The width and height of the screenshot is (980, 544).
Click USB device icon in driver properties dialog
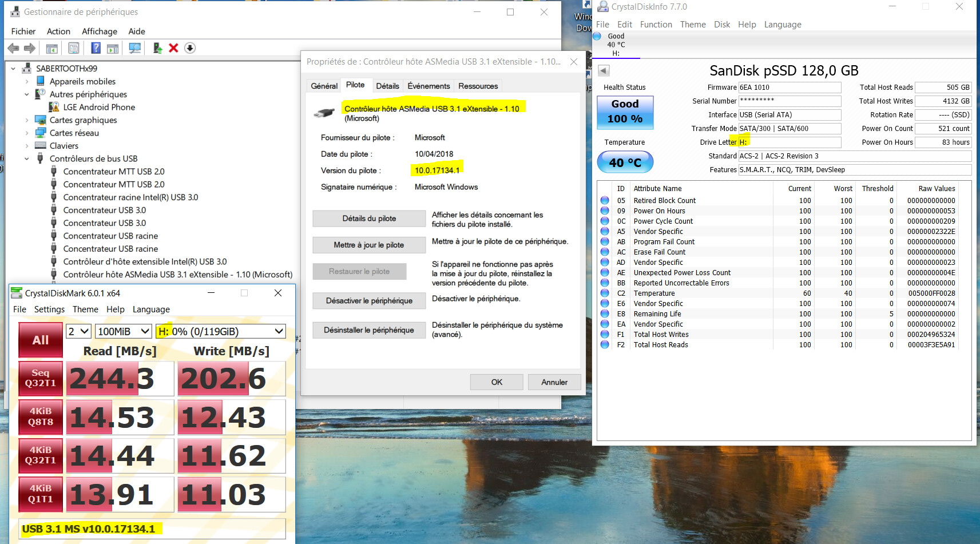[x=324, y=113]
